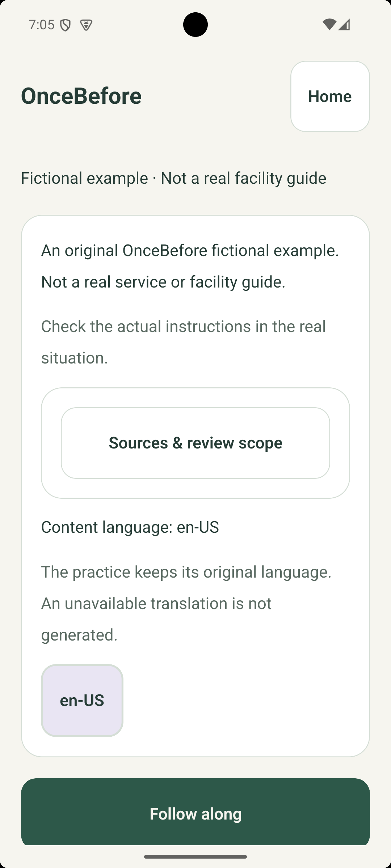Tap the Content language: en-US label
This screenshot has height=868, width=391.
(x=130, y=527)
